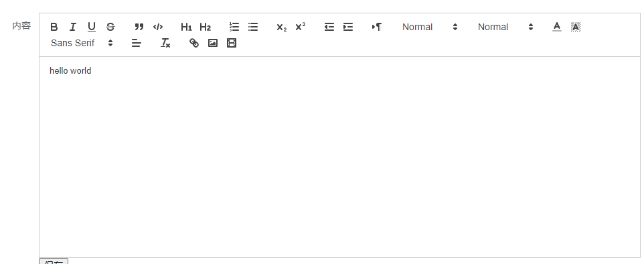Clear text formatting
The image size is (644, 264).
[165, 43]
